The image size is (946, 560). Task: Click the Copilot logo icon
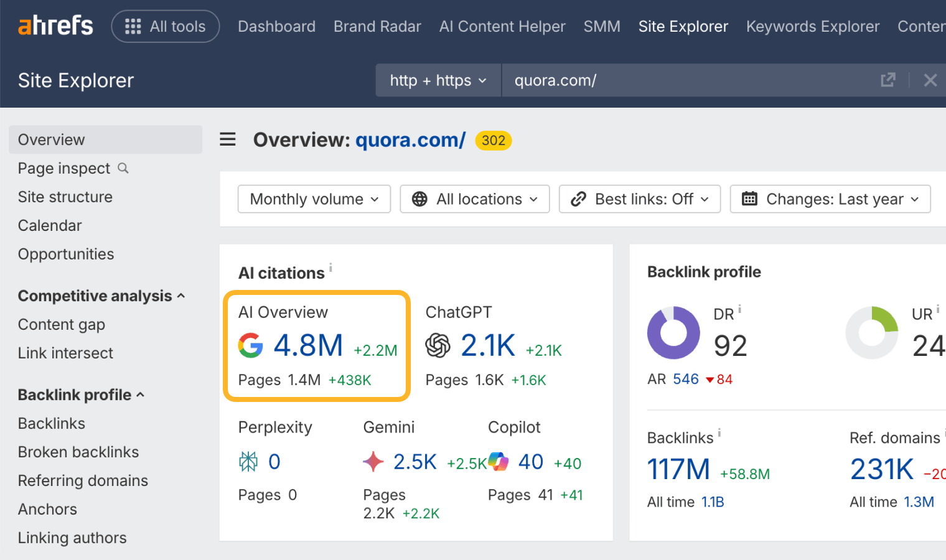(x=498, y=462)
